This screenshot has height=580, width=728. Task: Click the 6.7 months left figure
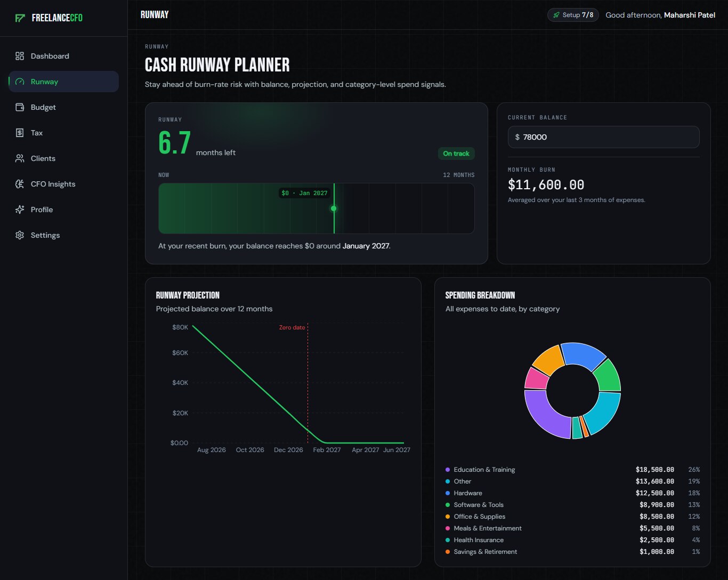(x=175, y=143)
